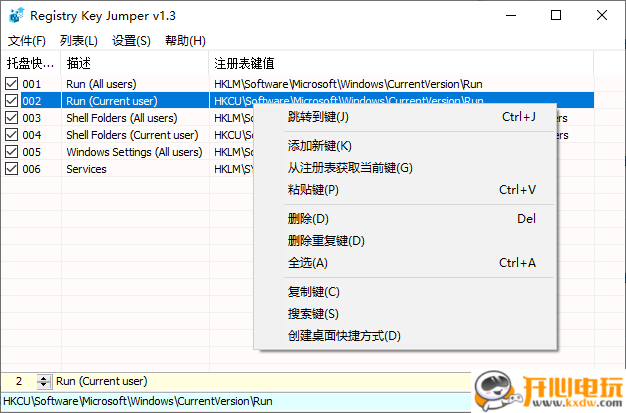Uncheck the checkbox for entry 001

[x=12, y=84]
